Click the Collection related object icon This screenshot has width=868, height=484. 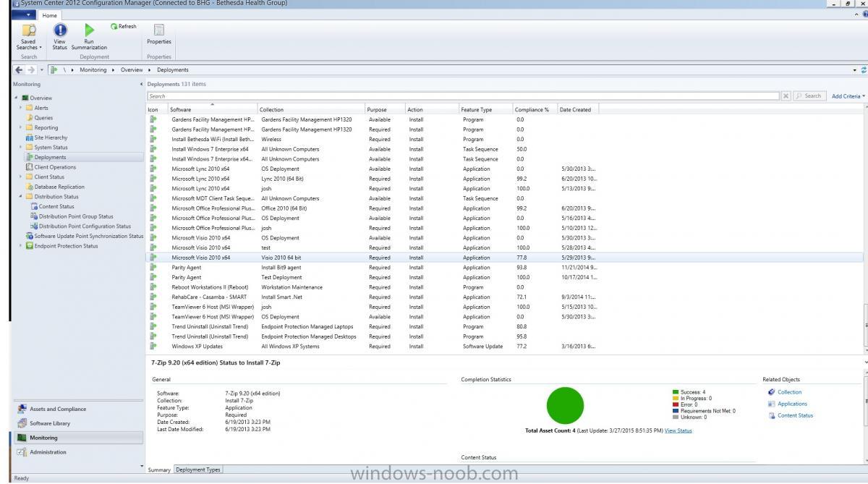coord(772,392)
